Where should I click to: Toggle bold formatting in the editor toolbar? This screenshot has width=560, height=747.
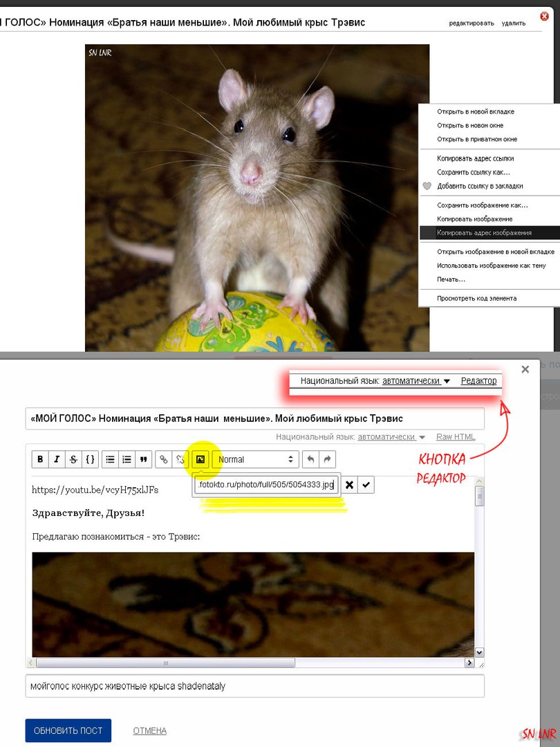[40, 459]
